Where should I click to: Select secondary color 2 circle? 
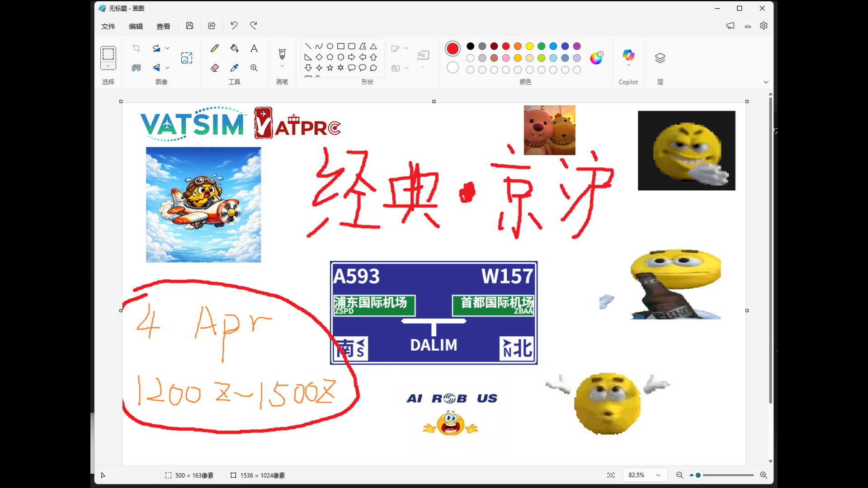pos(453,68)
